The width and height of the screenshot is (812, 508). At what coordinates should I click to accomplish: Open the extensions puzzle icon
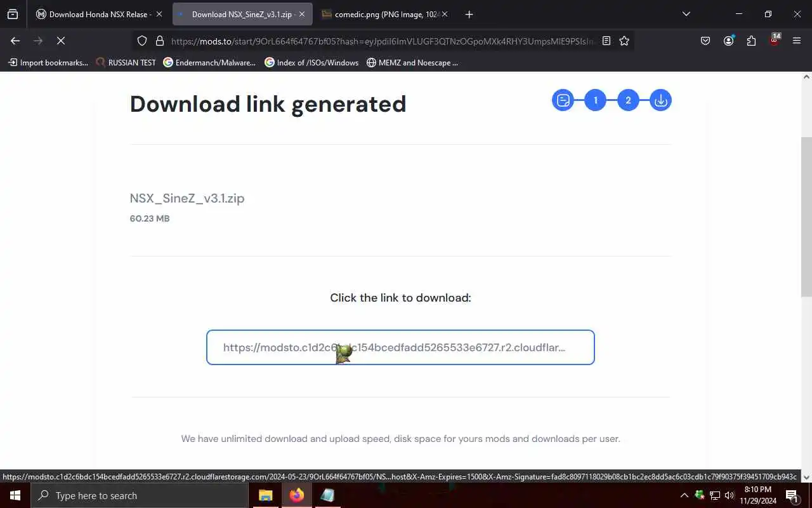coord(751,41)
